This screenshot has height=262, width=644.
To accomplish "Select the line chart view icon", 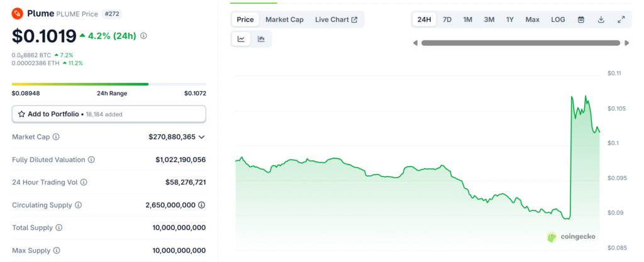I will [x=241, y=39].
